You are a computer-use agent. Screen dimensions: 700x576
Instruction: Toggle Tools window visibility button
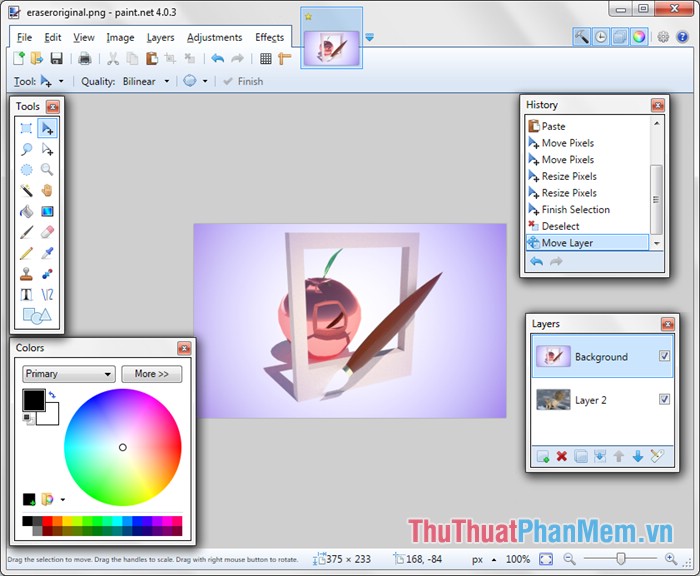[x=581, y=37]
